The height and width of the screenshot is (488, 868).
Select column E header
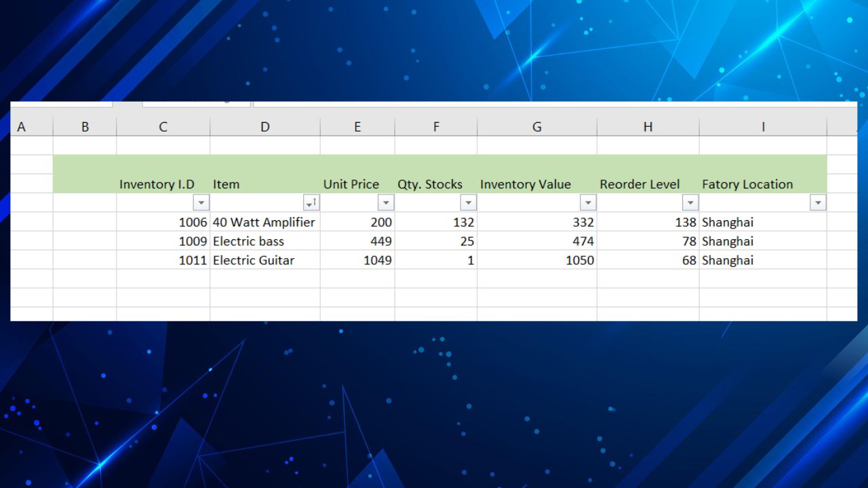click(x=357, y=127)
